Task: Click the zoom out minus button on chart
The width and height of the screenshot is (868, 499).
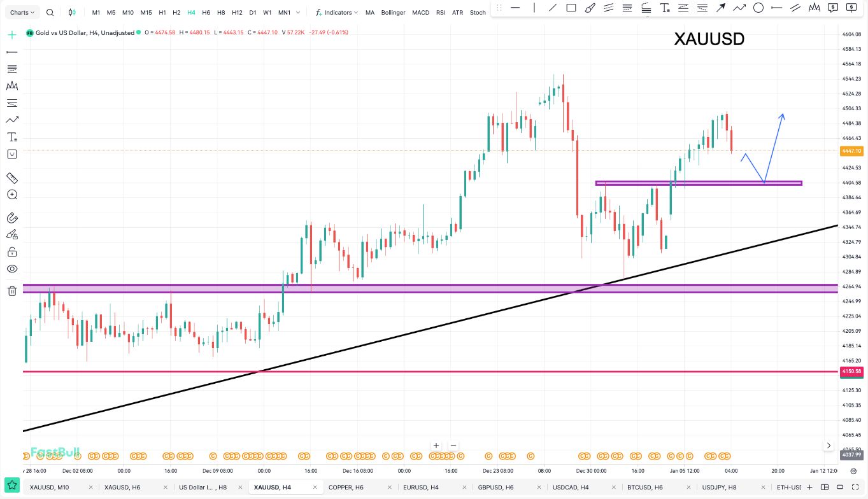Action: pyautogui.click(x=453, y=446)
